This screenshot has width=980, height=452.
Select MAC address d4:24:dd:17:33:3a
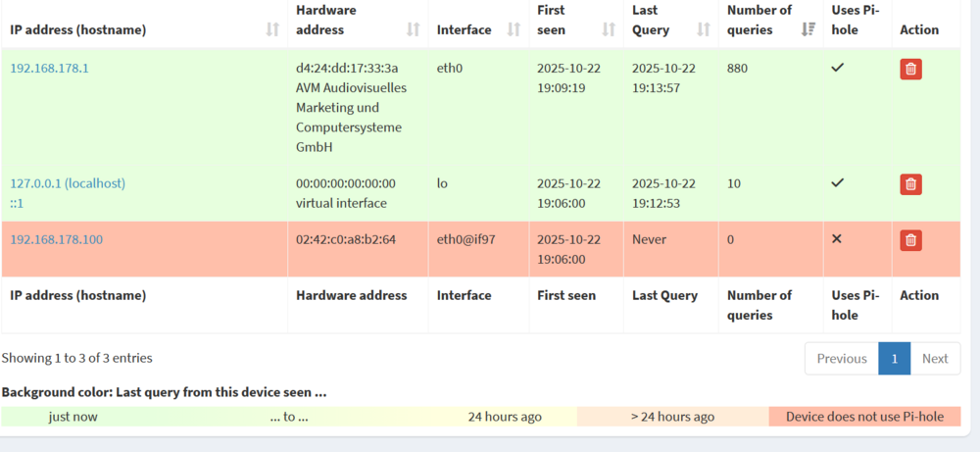(x=347, y=69)
